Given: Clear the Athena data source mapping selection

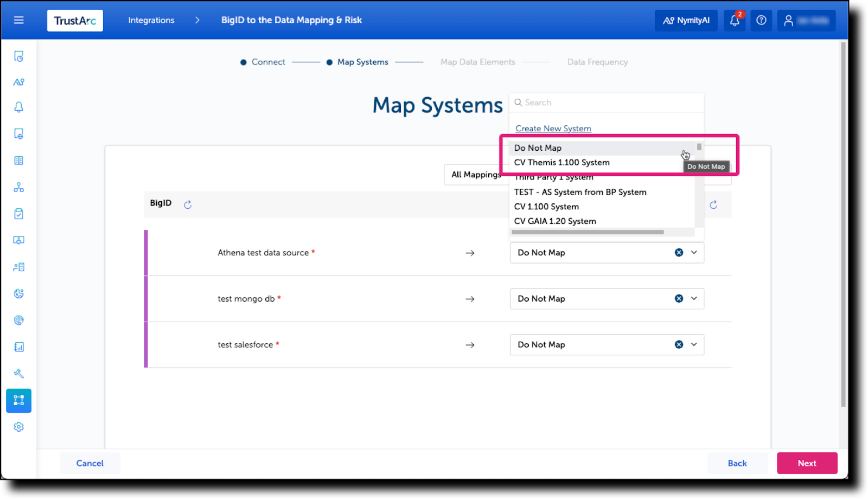Looking at the screenshot, I should pyautogui.click(x=679, y=252).
